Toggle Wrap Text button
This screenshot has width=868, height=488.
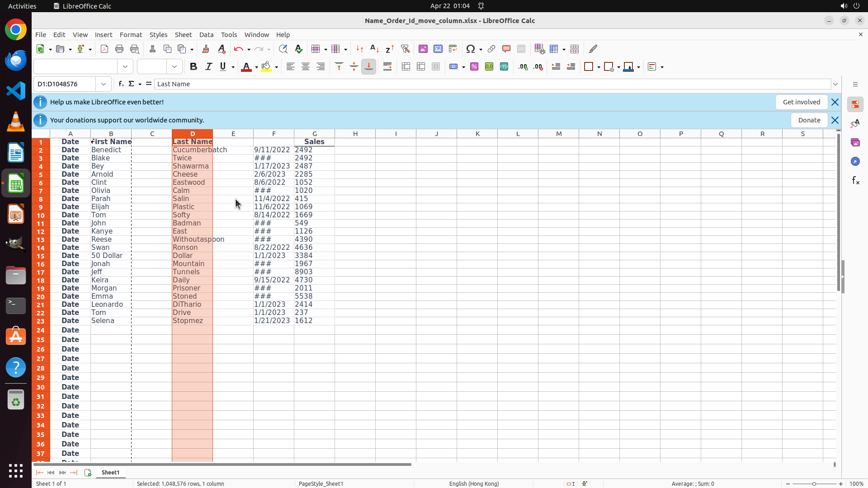coord(387,67)
